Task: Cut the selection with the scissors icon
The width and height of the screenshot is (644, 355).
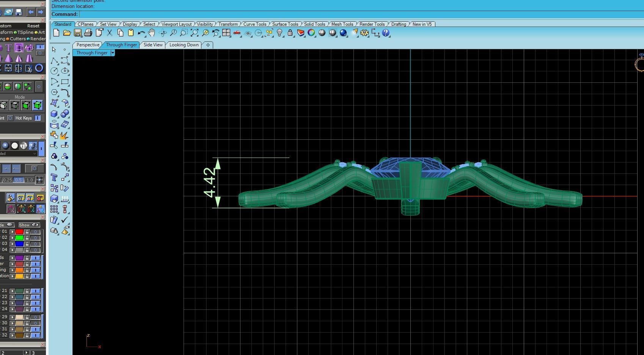Action: 110,33
